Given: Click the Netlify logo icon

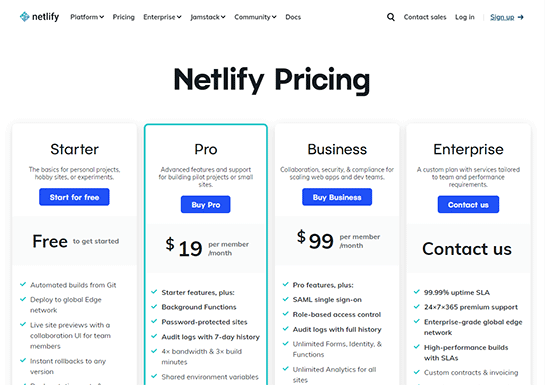Looking at the screenshot, I should tap(24, 16).
